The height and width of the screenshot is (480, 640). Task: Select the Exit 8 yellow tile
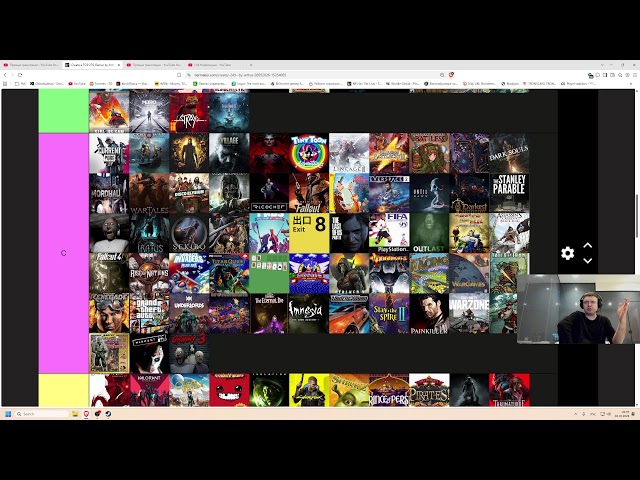[309, 233]
